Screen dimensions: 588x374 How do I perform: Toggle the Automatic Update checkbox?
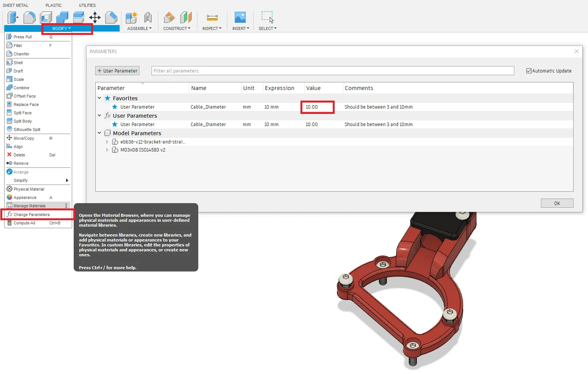[529, 71]
